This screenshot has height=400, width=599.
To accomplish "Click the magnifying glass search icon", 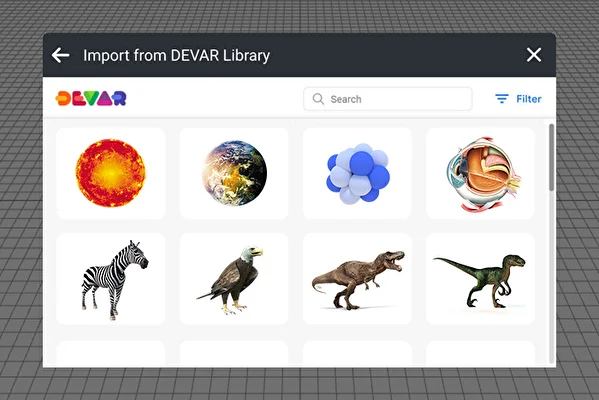I will (x=318, y=99).
